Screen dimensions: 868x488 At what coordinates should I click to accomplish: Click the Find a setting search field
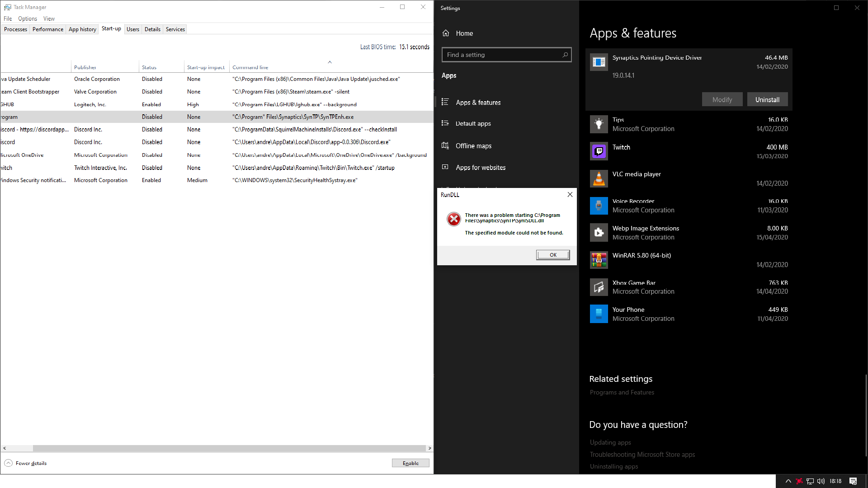(x=506, y=55)
